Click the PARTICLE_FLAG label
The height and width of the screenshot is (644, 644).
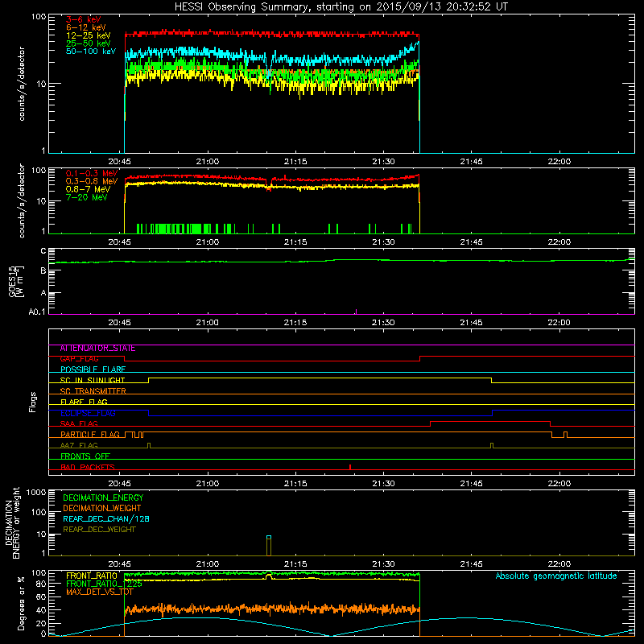click(x=90, y=435)
